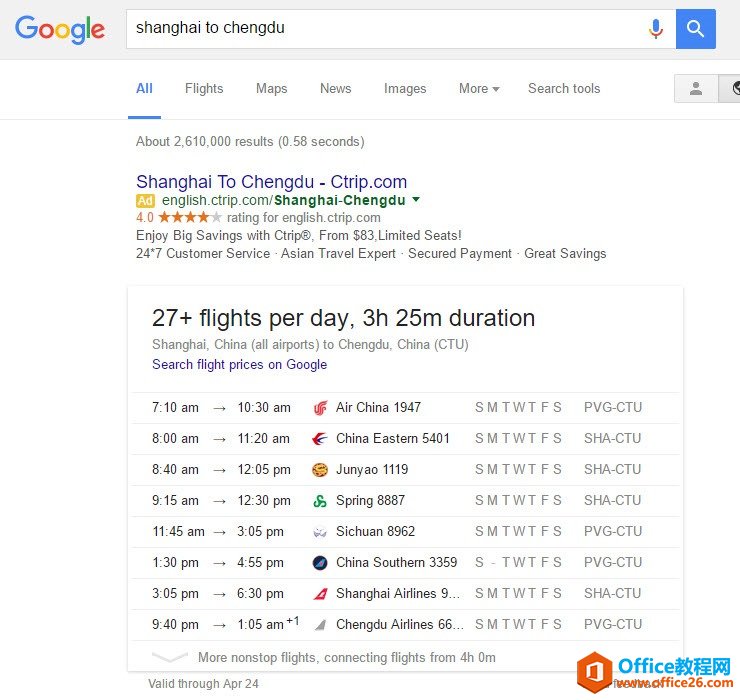Open Search tools
Image resolution: width=740 pixels, height=700 pixels.
coord(564,88)
